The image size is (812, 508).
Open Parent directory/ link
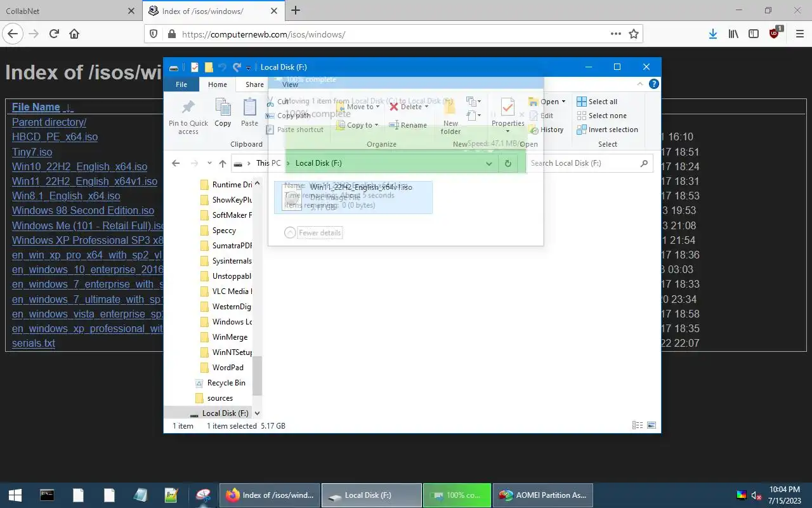pos(49,122)
